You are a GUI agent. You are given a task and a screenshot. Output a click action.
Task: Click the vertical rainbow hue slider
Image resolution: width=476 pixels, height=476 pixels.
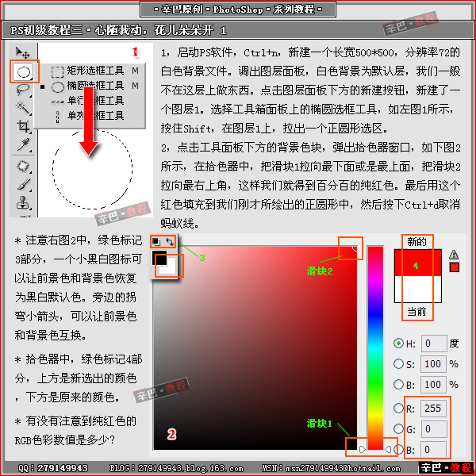click(375, 348)
